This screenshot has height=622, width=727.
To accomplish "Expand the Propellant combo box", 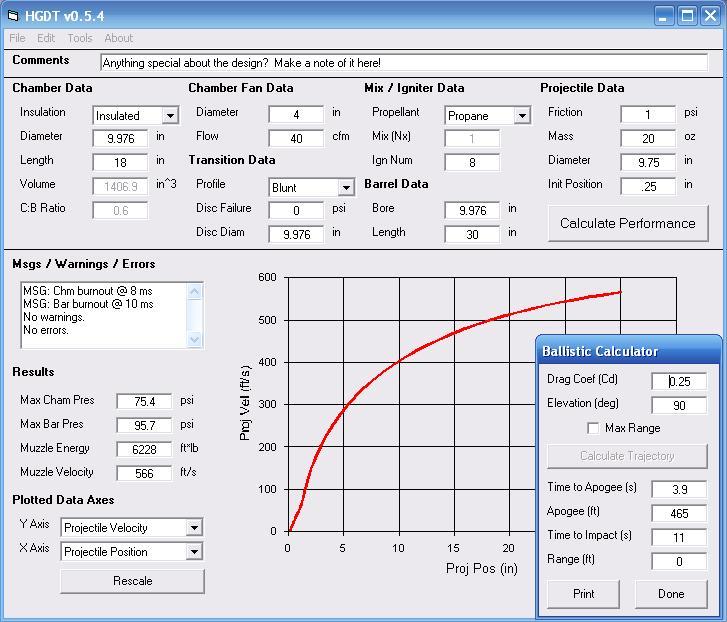I will coord(521,116).
